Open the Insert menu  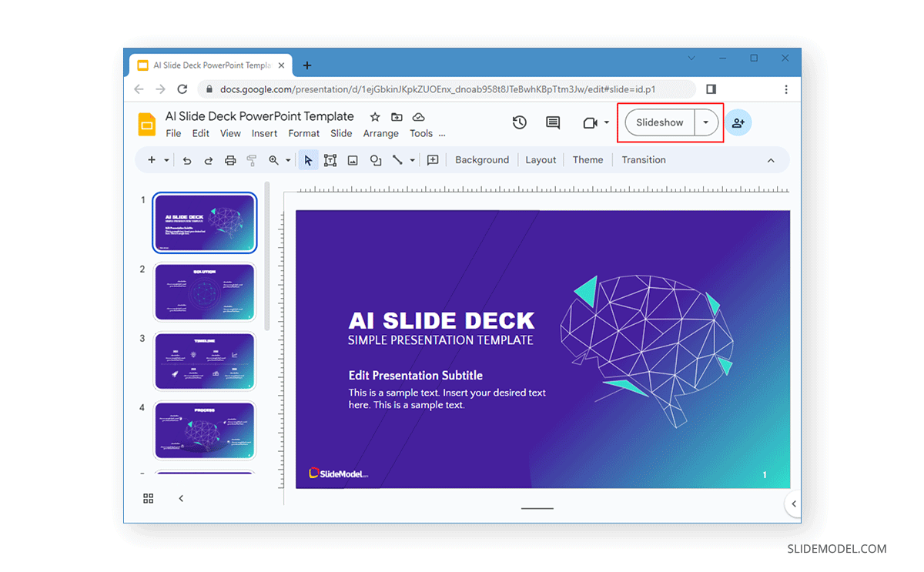click(x=264, y=132)
